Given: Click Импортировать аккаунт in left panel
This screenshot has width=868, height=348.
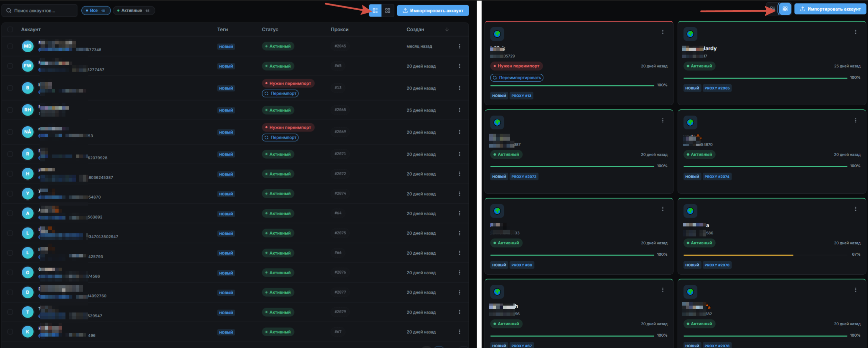Looking at the screenshot, I should click(433, 11).
